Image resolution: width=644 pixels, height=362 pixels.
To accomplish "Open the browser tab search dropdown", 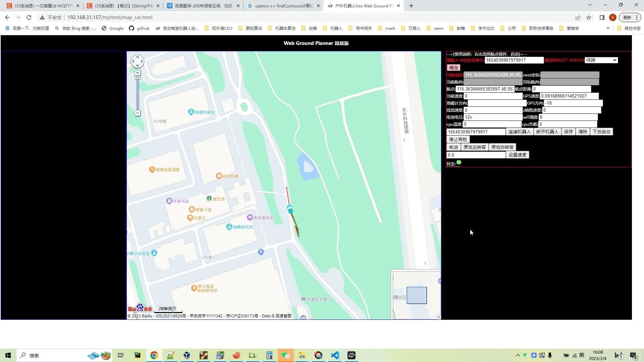I will coord(590,5).
